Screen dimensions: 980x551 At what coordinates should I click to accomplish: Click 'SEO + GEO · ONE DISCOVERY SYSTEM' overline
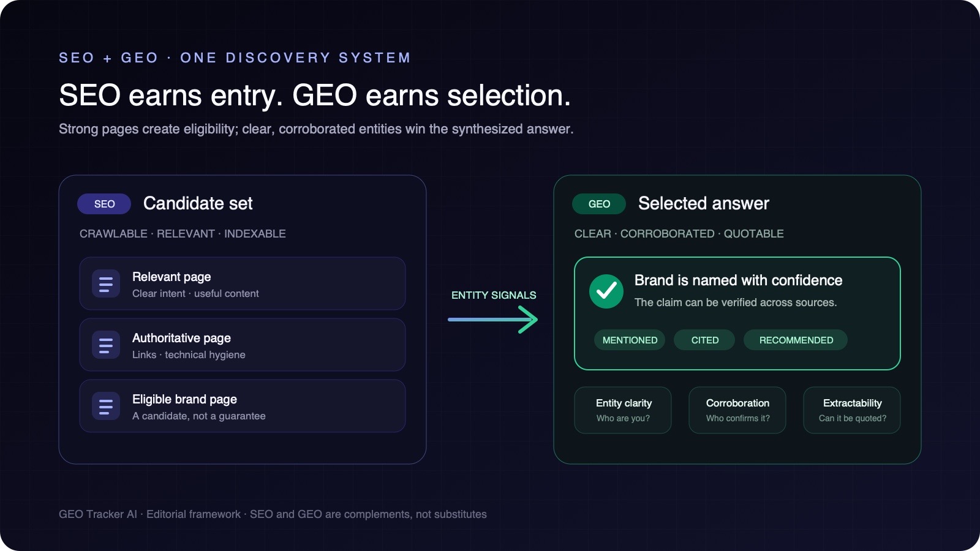[235, 58]
